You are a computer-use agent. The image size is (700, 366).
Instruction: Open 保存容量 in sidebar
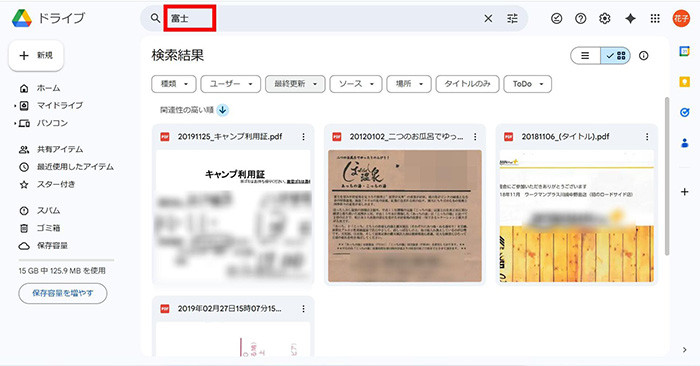52,245
